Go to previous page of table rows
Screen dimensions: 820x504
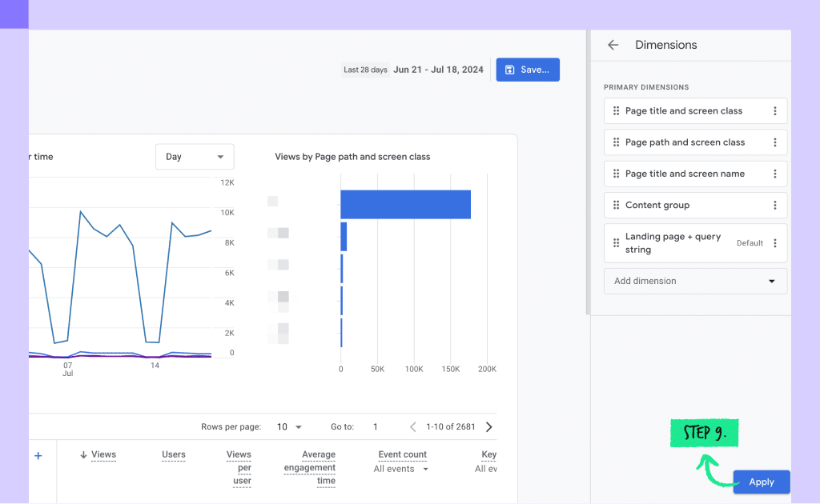(413, 426)
